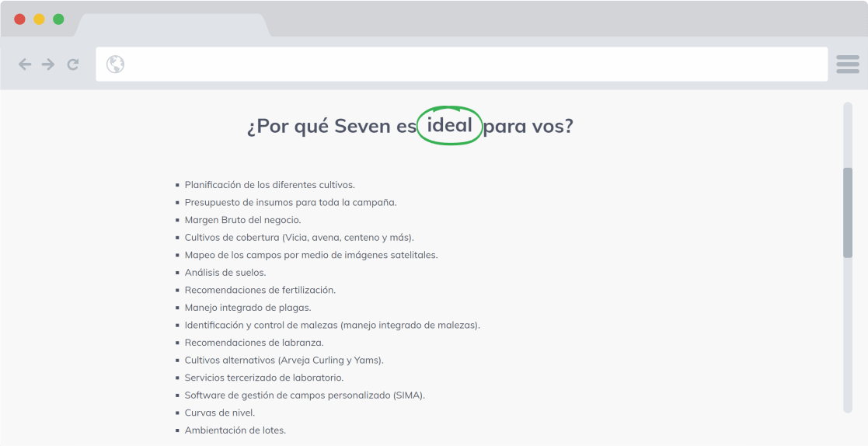This screenshot has height=446, width=868.
Task: Click the browser back arrow
Action: pyautogui.click(x=25, y=64)
